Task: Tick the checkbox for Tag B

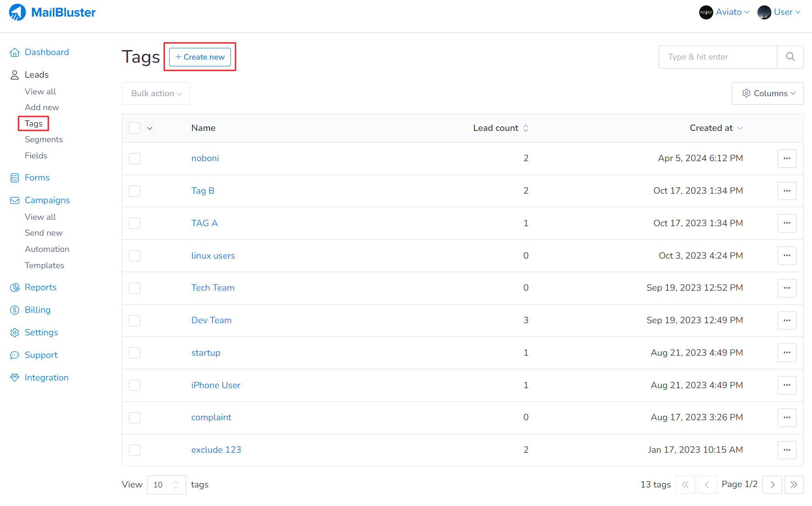Action: pos(135,191)
